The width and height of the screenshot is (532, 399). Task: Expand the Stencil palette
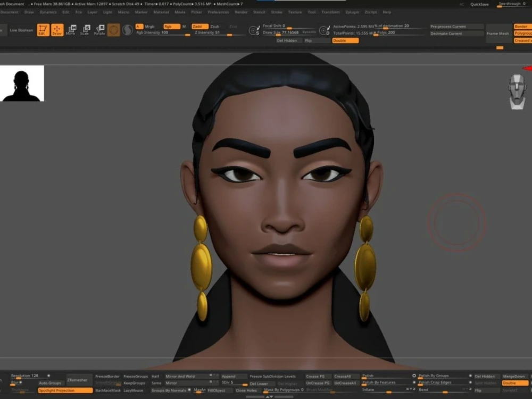(259, 12)
